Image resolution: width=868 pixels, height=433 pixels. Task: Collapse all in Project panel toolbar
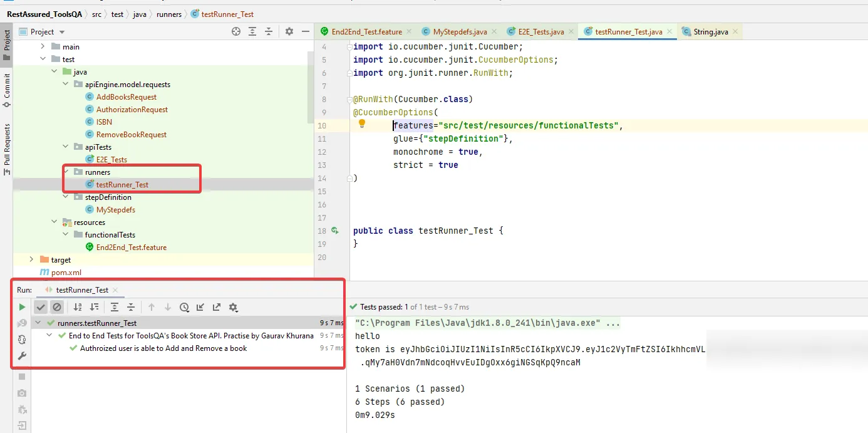click(x=269, y=31)
